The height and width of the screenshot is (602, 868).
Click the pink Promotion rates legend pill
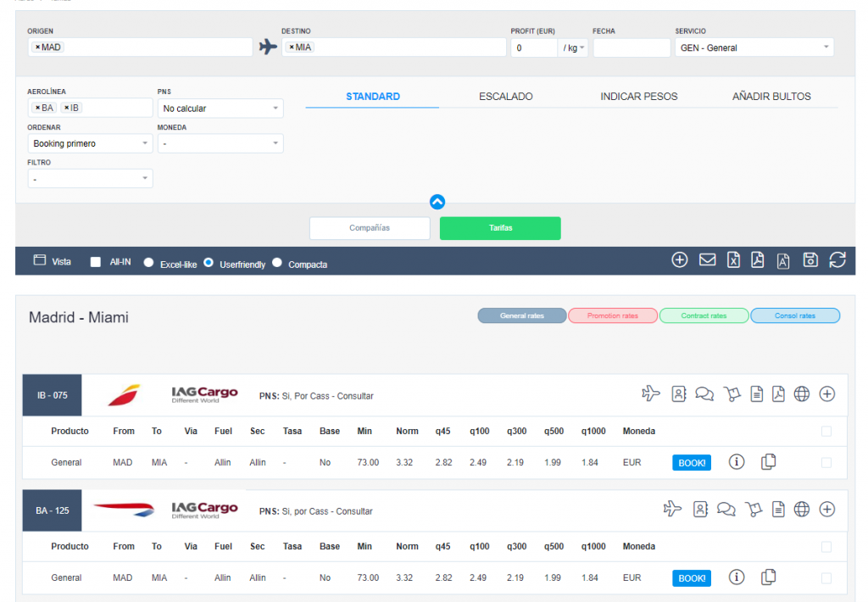coord(612,315)
